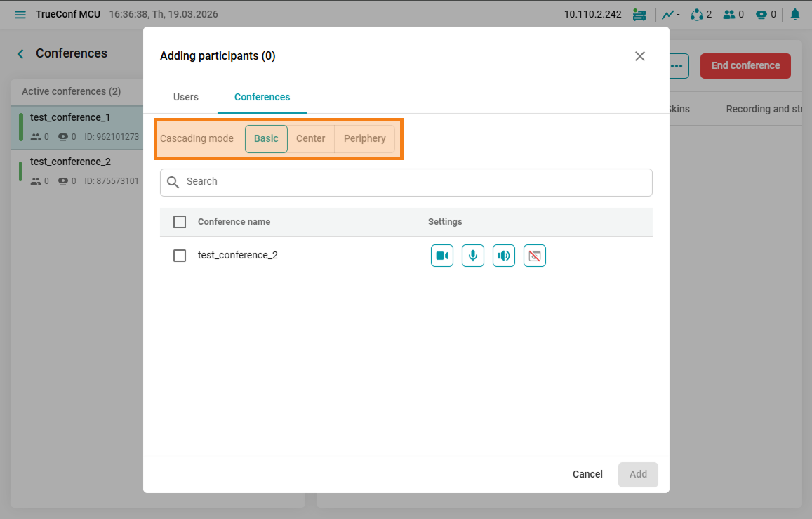Viewport: 812px width, 519px height.
Task: Open the three-dots more options menu
Action: click(x=677, y=66)
